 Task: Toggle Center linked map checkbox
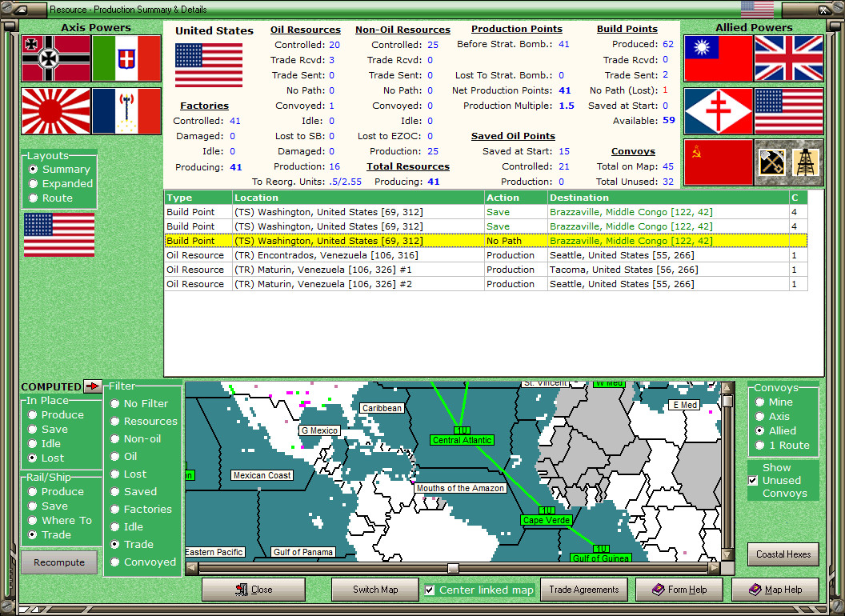tap(430, 590)
